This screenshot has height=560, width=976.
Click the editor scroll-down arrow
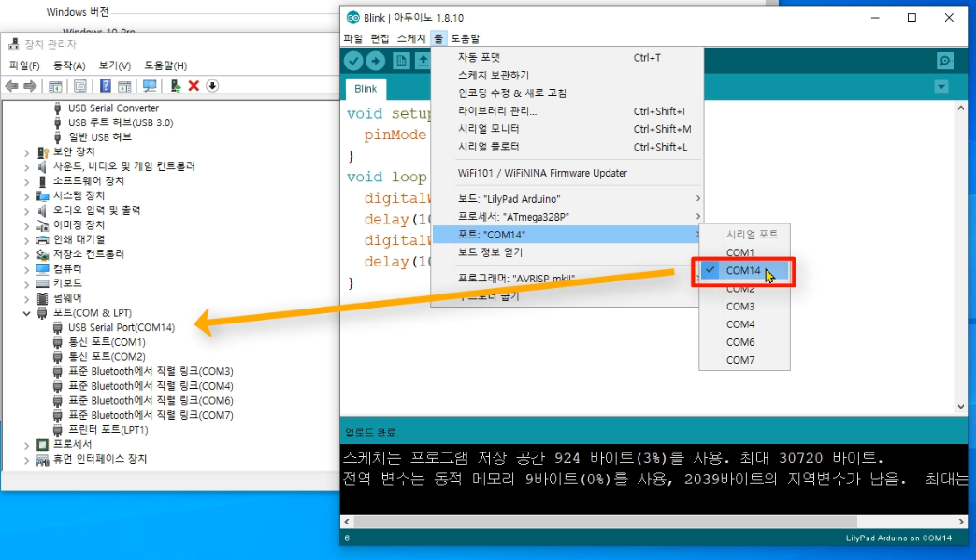[961, 407]
